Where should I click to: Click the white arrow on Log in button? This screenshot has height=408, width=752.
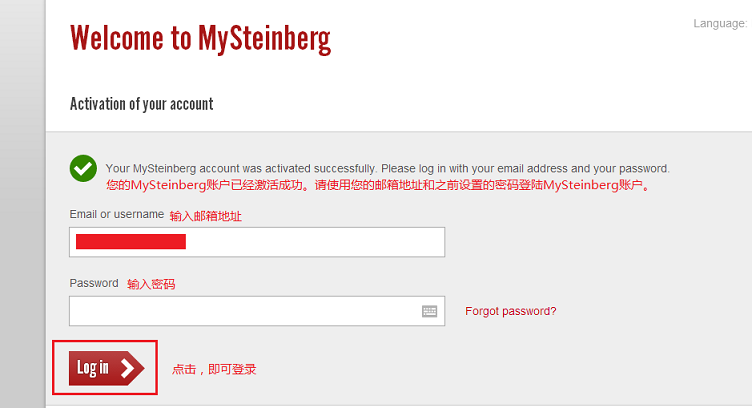127,368
